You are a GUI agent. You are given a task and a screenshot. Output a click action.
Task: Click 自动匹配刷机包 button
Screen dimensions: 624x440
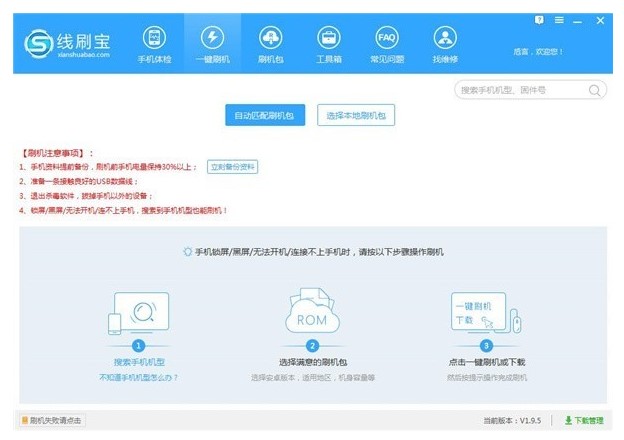[265, 115]
